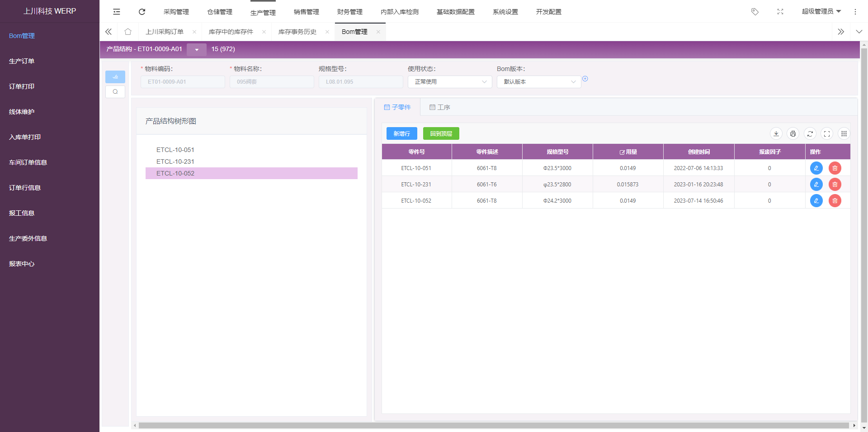Close the 库存事务历史 tab

(327, 32)
